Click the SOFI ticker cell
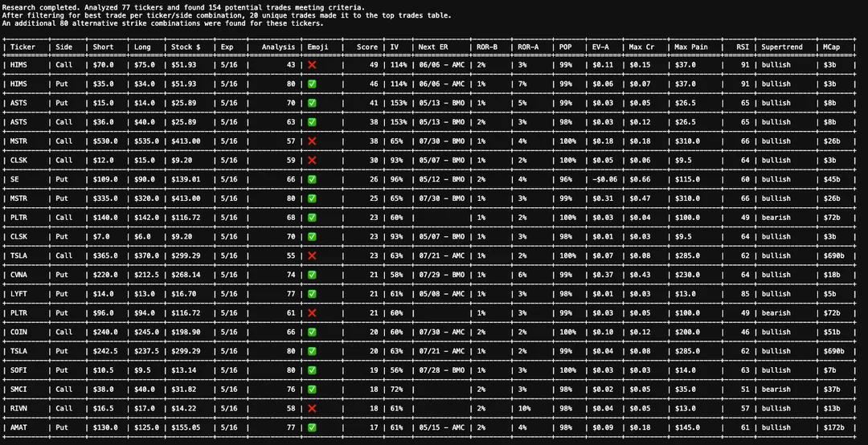868x445 pixels. [x=19, y=370]
